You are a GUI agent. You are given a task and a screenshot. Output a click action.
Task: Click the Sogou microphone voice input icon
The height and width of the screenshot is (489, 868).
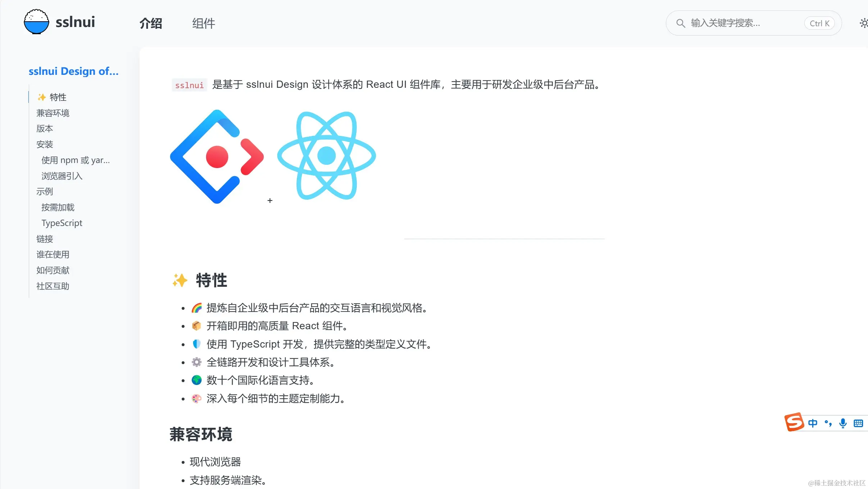tap(843, 423)
